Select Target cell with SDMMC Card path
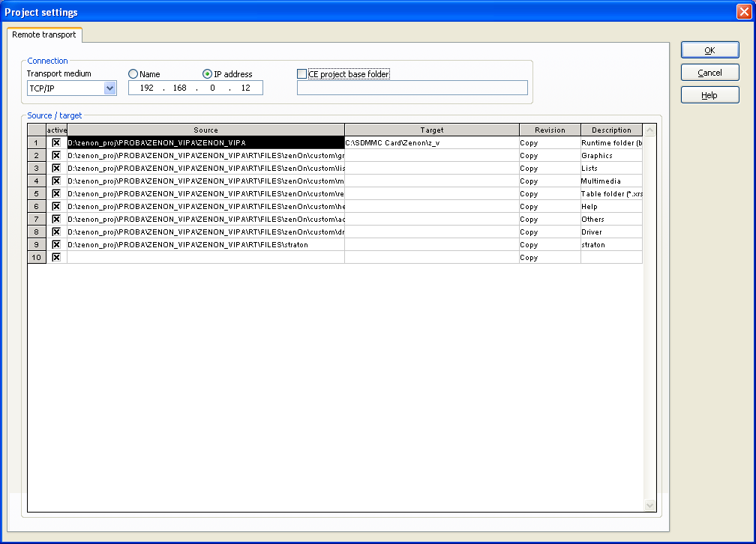Image resolution: width=756 pixels, height=544 pixels. click(x=431, y=142)
